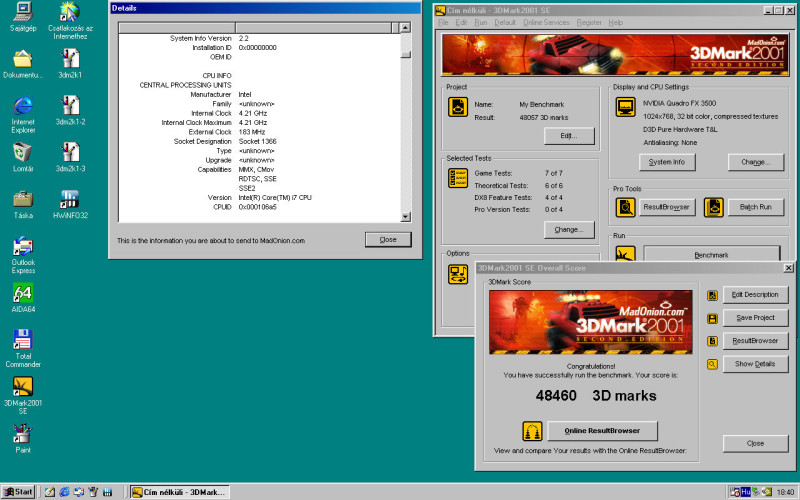The image size is (800, 500).
Task: Click the 18:40 clock in system tray
Action: (x=786, y=492)
